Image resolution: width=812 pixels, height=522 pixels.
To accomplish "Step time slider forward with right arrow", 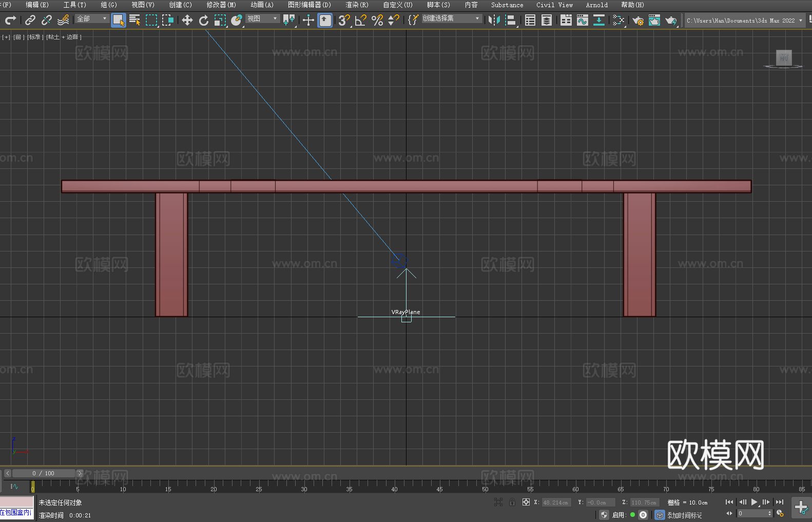I will 80,473.
